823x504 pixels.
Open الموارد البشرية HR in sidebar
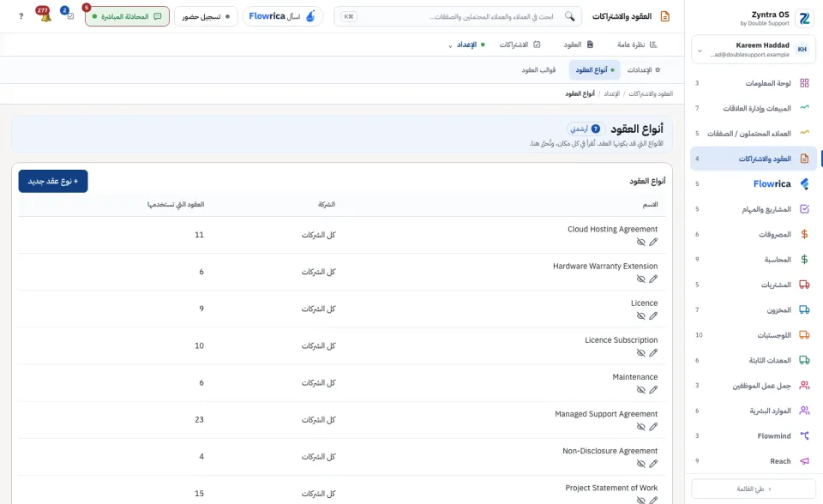[754, 411]
